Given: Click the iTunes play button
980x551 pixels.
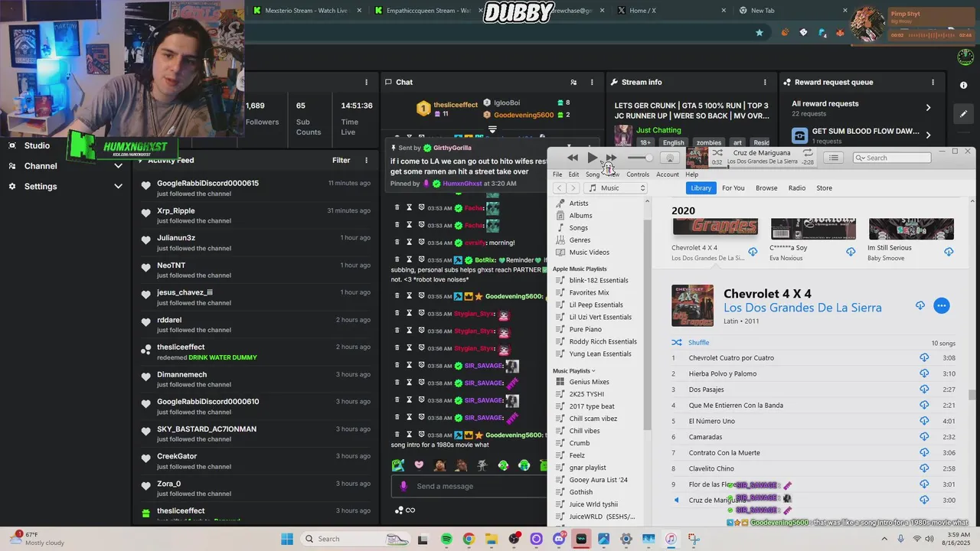Looking at the screenshot, I should click(592, 158).
